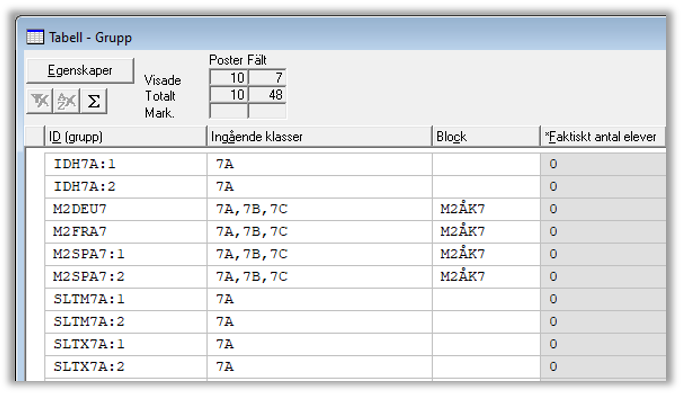Click the student count cell for SLTX7A:1
This screenshot has height=399, width=689.
603,344
